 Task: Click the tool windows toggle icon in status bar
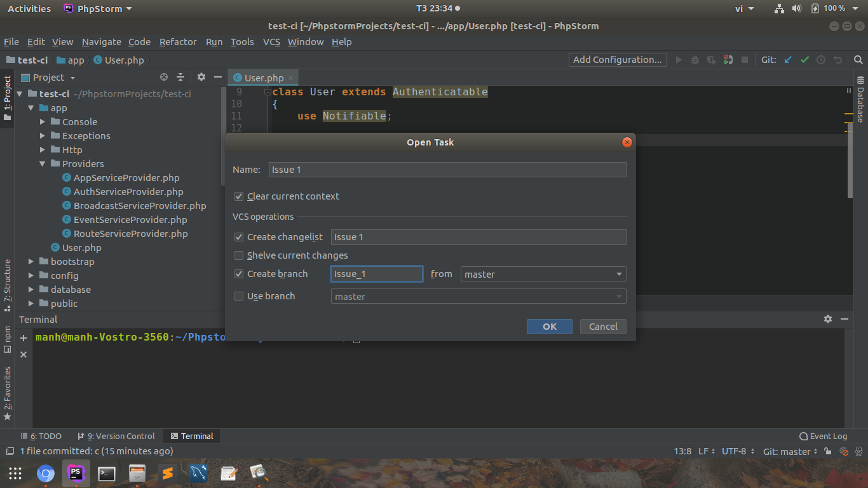(10, 452)
